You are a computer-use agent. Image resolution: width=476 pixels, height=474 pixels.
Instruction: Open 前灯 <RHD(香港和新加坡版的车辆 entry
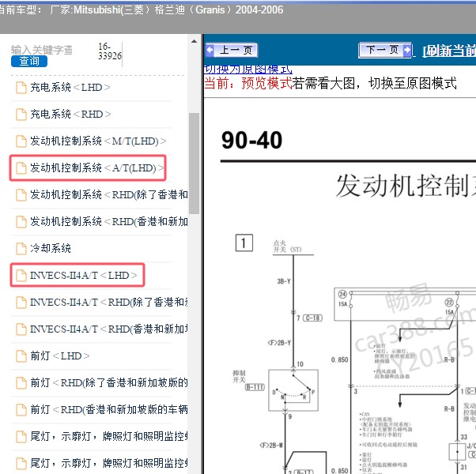(x=108, y=410)
